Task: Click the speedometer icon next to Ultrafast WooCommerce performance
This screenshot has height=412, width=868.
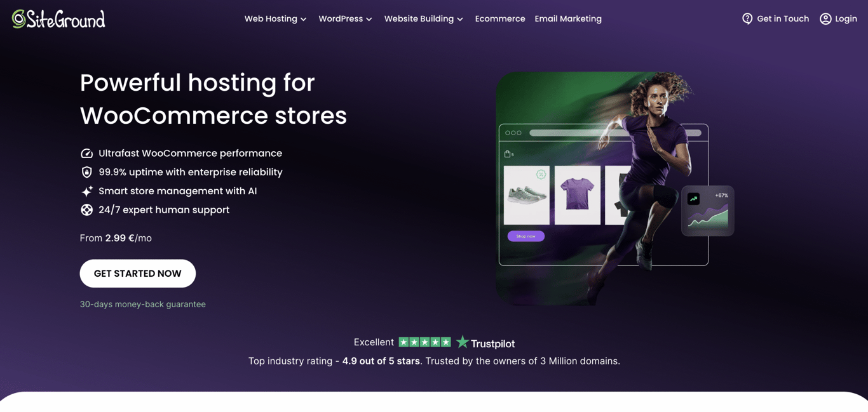Action: coord(86,153)
